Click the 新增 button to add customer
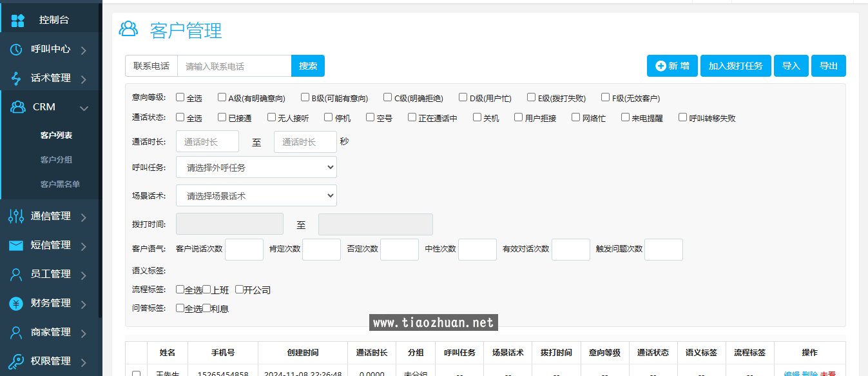Image resolution: width=868 pixels, height=376 pixels. coord(672,66)
